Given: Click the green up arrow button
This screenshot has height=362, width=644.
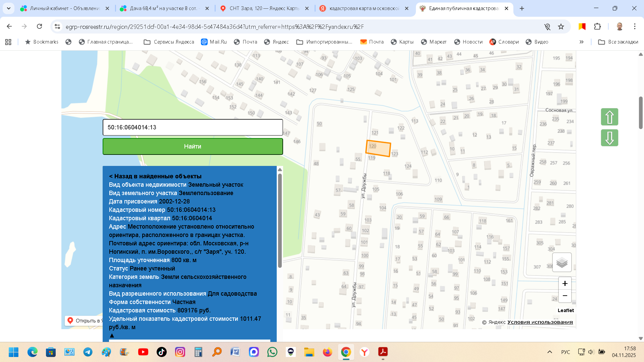Looking at the screenshot, I should [x=609, y=117].
